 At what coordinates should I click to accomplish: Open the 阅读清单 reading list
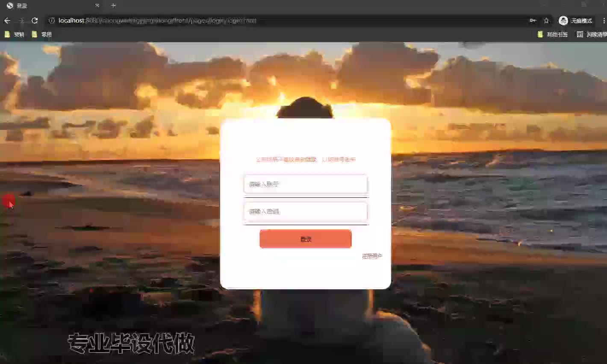tap(592, 34)
